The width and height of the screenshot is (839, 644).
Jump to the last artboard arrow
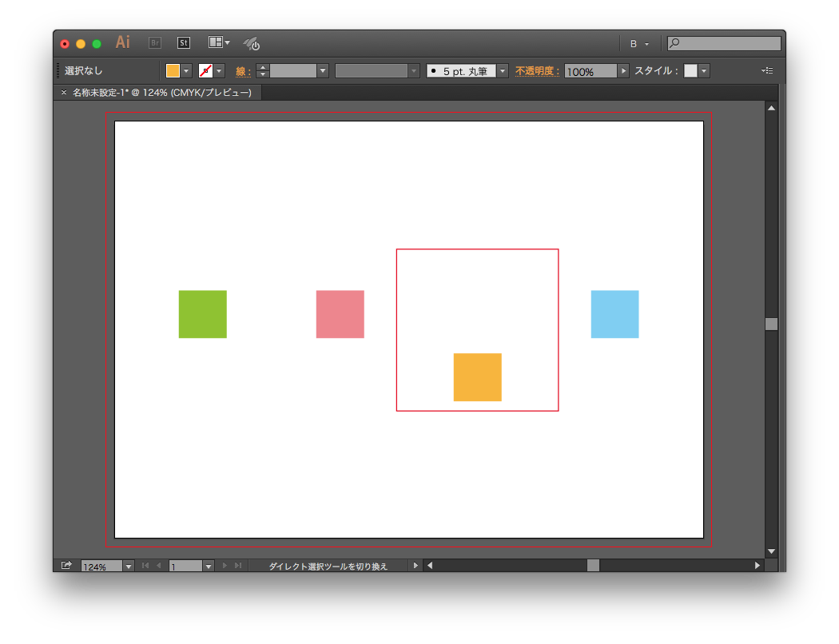click(x=237, y=565)
